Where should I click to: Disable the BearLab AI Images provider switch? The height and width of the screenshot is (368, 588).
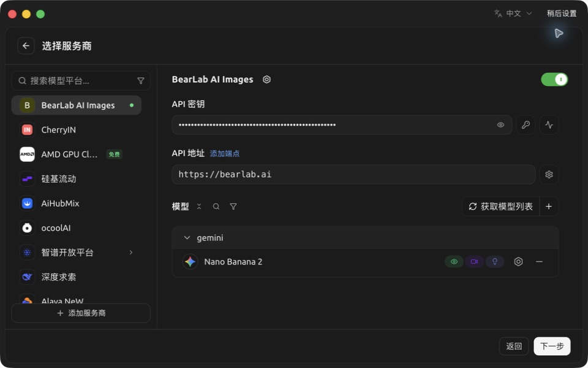click(554, 80)
